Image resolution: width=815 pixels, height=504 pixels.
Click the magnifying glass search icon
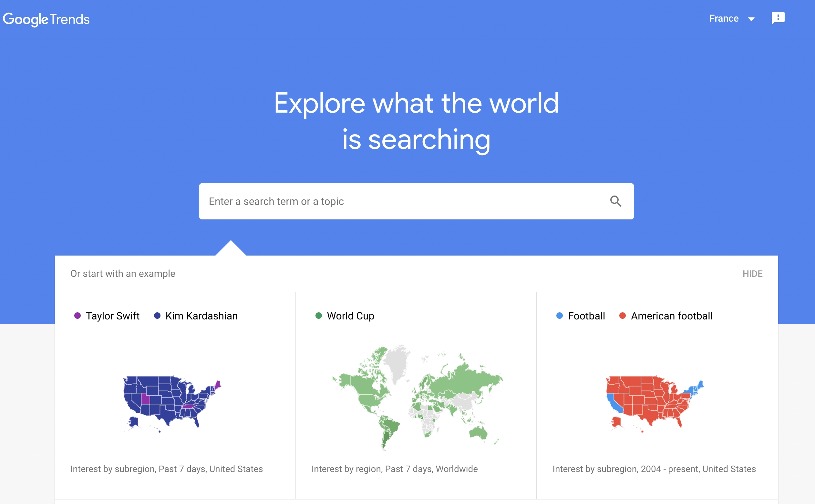[615, 201]
